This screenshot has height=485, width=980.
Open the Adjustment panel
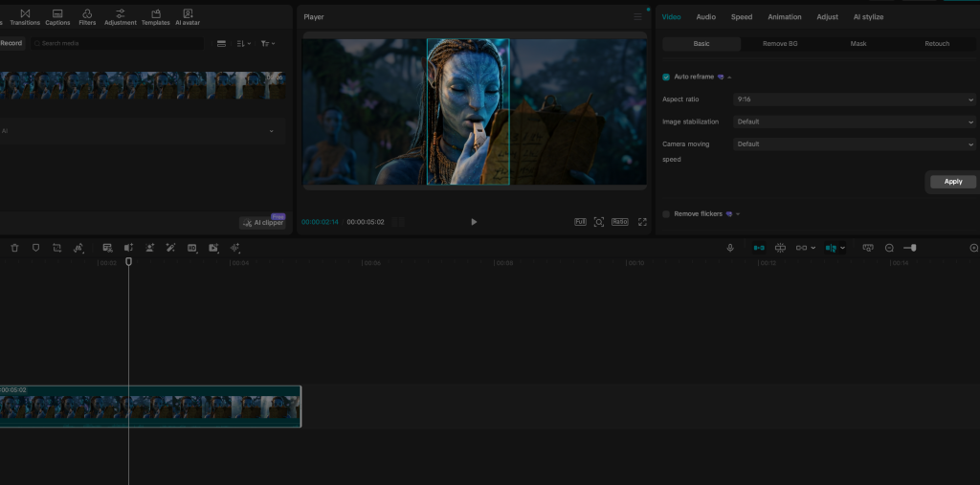point(120,17)
